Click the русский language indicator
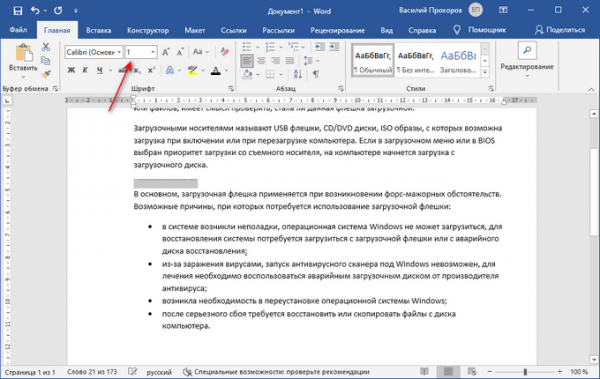This screenshot has width=600, height=379. 159,372
